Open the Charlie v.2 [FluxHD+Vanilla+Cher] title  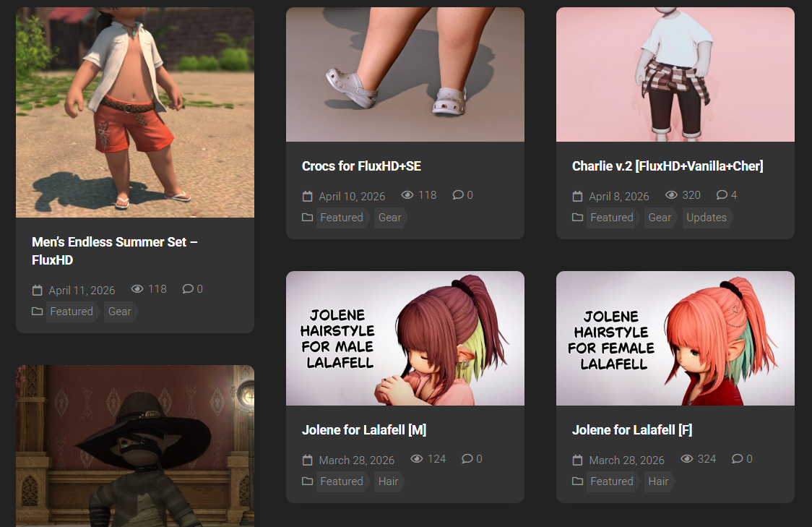[668, 166]
